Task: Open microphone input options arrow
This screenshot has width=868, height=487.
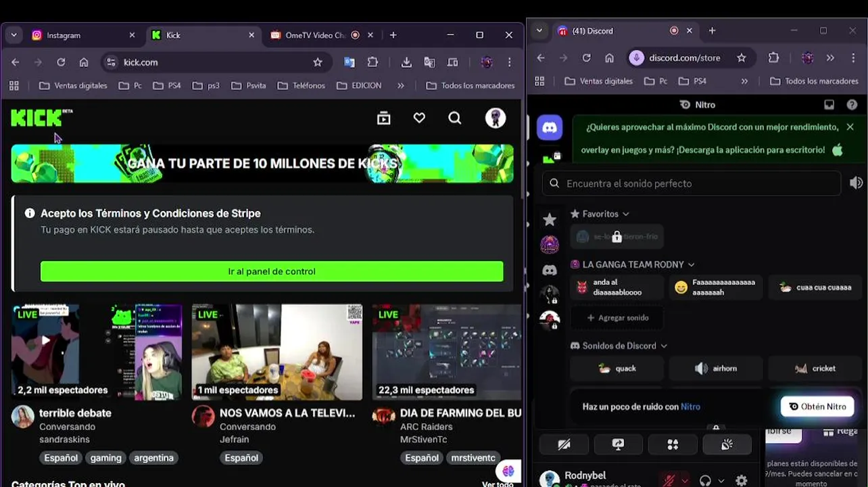Action: click(x=684, y=480)
